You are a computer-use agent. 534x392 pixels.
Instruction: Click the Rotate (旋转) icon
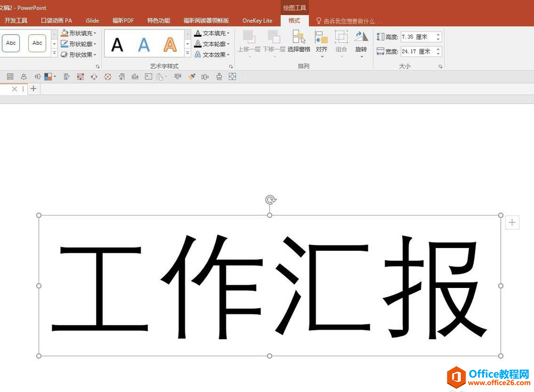click(x=361, y=42)
